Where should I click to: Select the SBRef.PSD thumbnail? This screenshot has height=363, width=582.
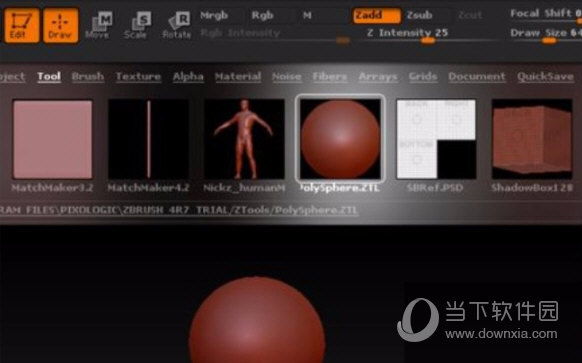click(436, 139)
